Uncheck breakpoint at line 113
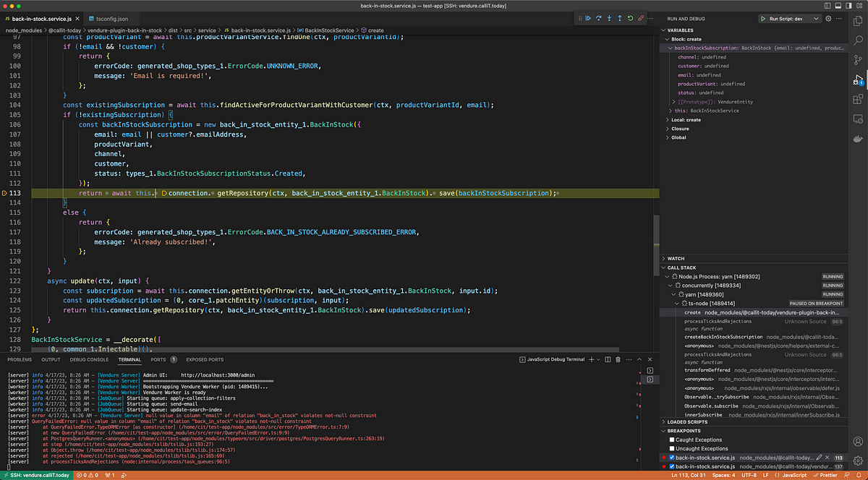 tap(672, 458)
